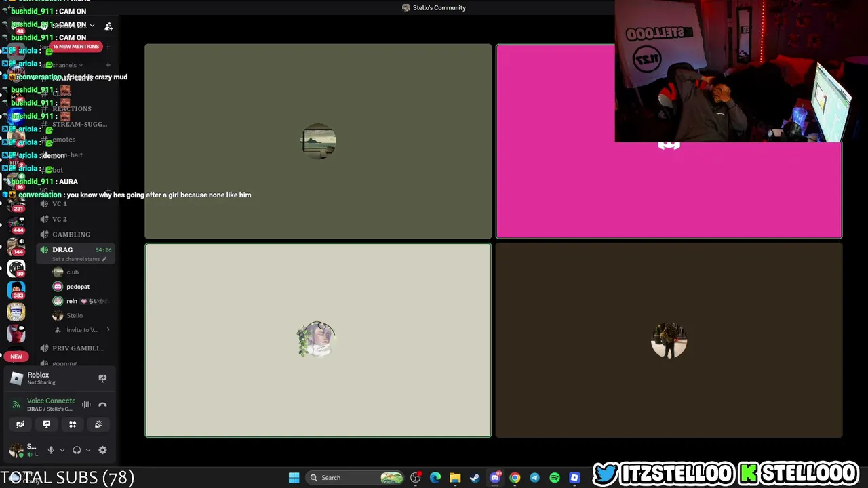Viewport: 868px width, 488px height.
Task: Focus the landscape avatar video tile
Action: pyautogui.click(x=318, y=142)
